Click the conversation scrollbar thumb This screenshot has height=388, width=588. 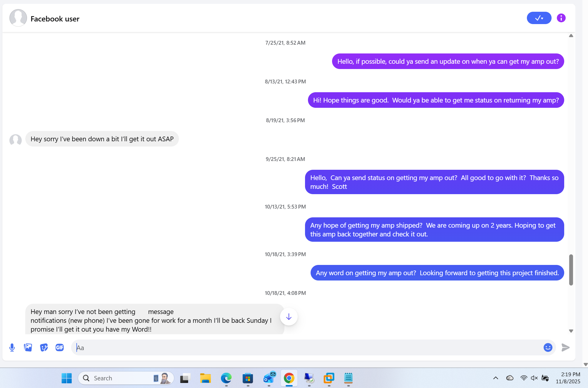point(571,269)
